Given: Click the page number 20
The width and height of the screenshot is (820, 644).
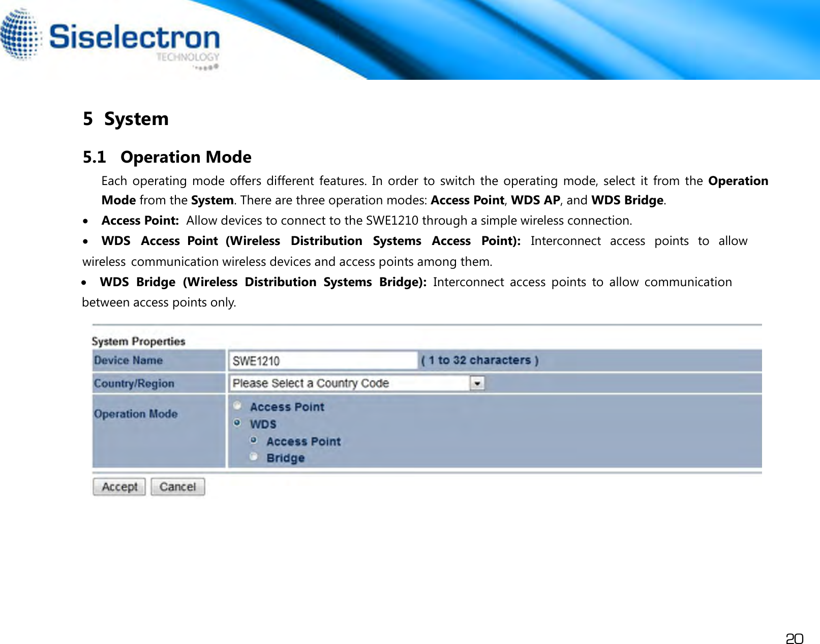Looking at the screenshot, I should click(x=795, y=638).
